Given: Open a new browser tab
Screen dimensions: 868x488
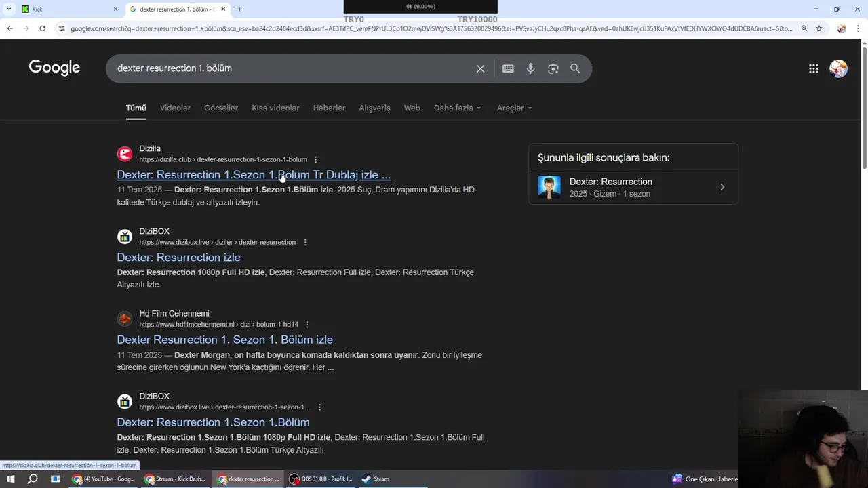Looking at the screenshot, I should click(239, 9).
